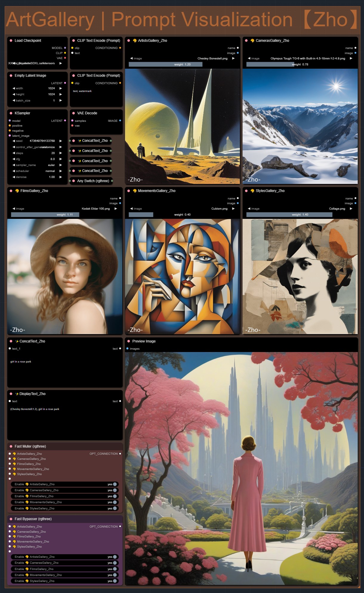Collapse the StylesGallery_Zho node dot
364x593 pixels.
(x=246, y=191)
